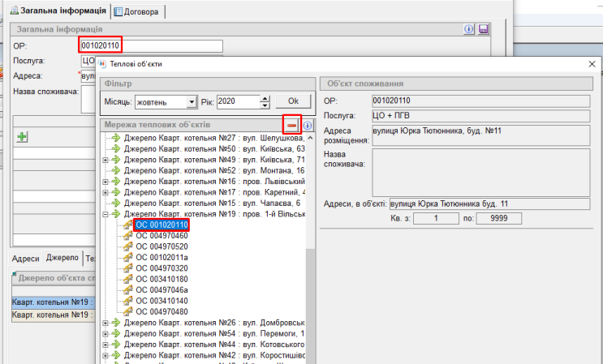The image size is (603, 364).
Task: Expand the котельня №49 tree node
Action: [106, 161]
